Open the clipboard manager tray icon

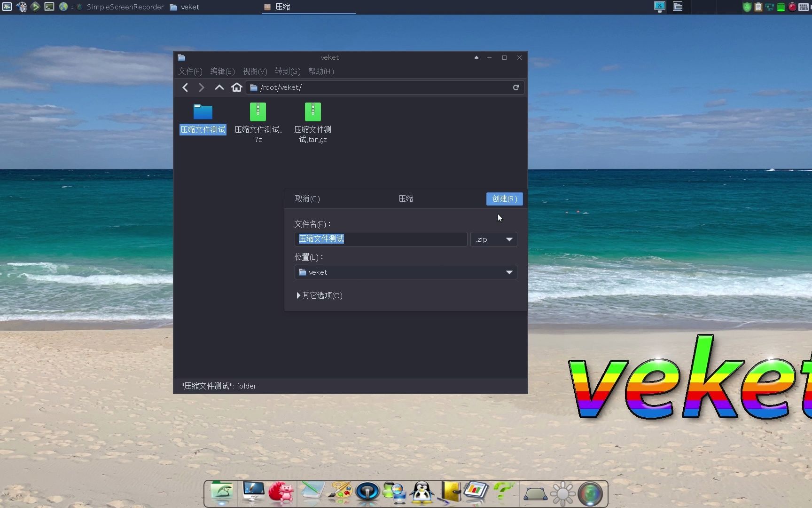click(758, 7)
